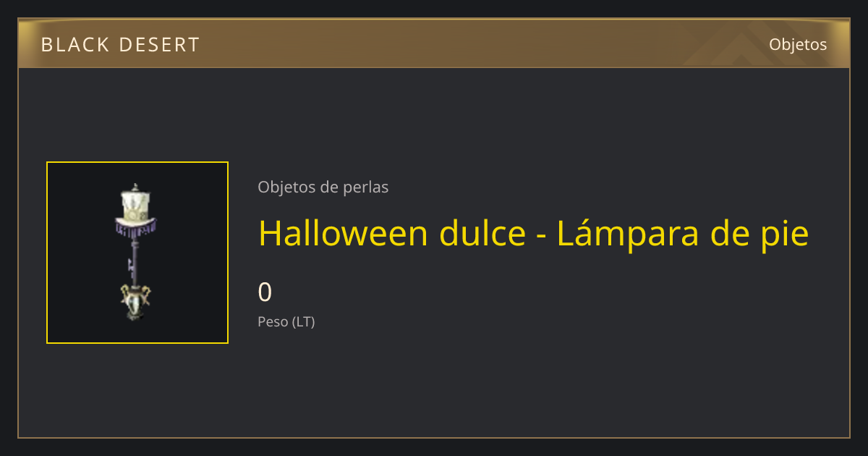Open the Objetos link in header
Viewport: 868px width, 456px height.
(x=798, y=44)
